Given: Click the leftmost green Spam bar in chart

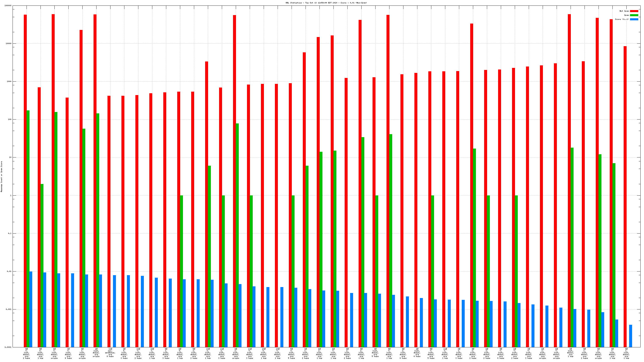Looking at the screenshot, I should coord(28,225).
